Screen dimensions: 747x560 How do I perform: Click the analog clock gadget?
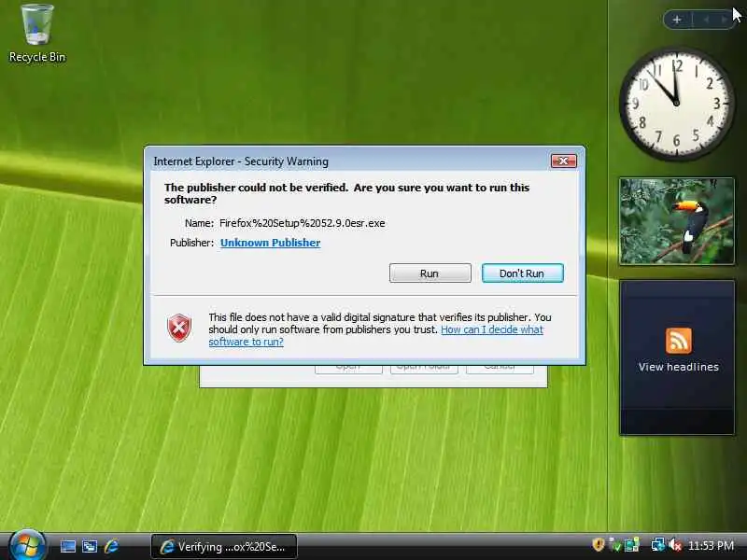pyautogui.click(x=676, y=104)
